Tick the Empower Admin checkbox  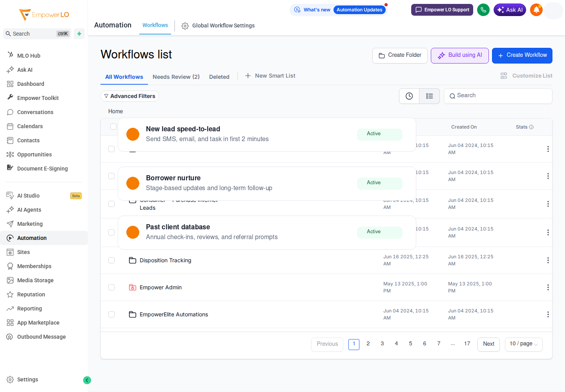[111, 287]
